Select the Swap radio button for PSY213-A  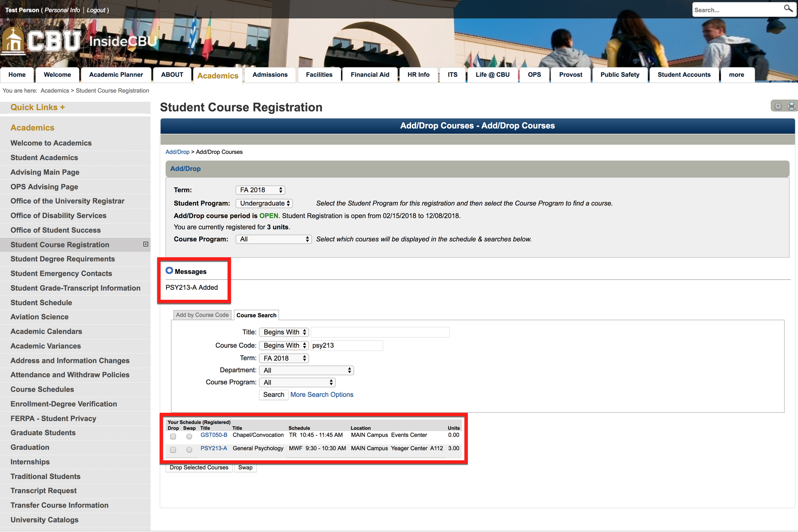click(x=189, y=450)
